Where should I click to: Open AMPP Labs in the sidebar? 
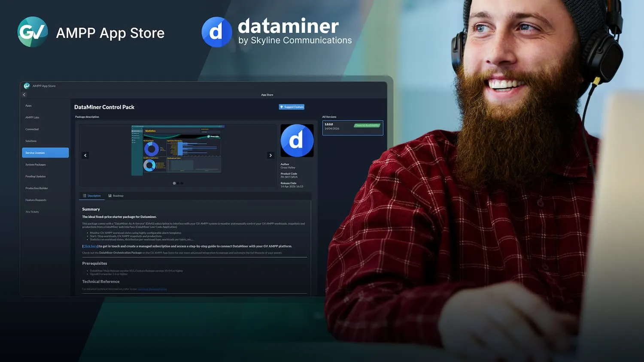click(x=32, y=118)
